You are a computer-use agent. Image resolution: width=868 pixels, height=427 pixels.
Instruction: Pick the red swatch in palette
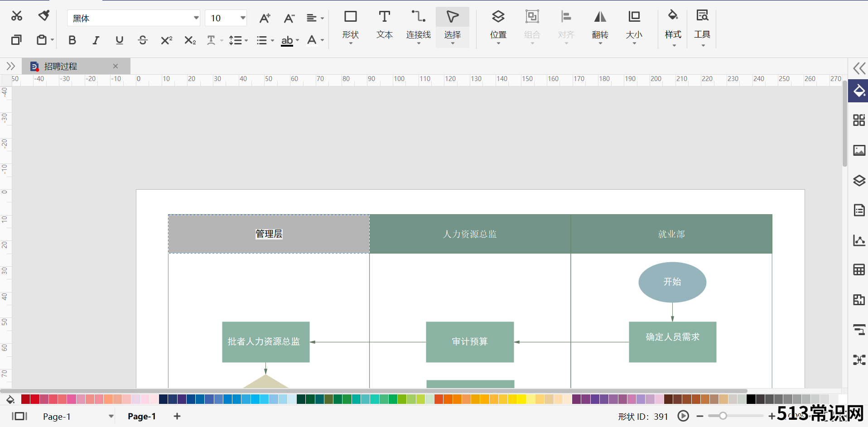pyautogui.click(x=35, y=399)
